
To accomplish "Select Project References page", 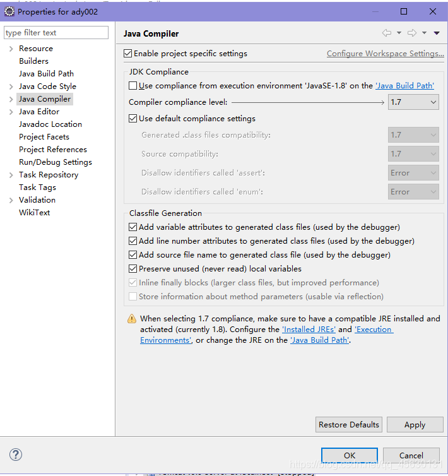I will click(53, 150).
